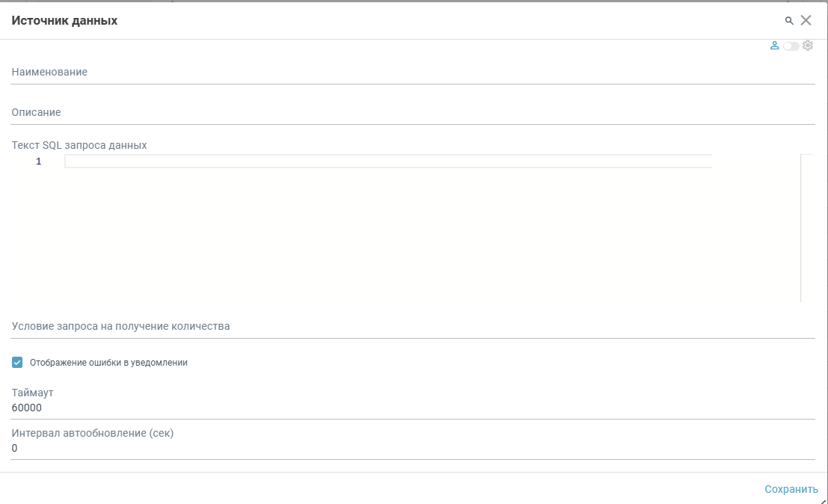Click the bottom-right window scrollbar corner
The image size is (828, 504).
[x=824, y=500]
